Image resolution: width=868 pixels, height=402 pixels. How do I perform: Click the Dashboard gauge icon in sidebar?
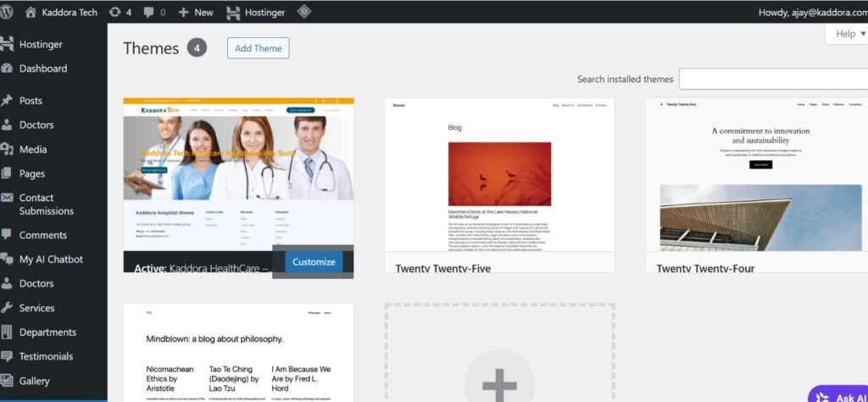8,69
